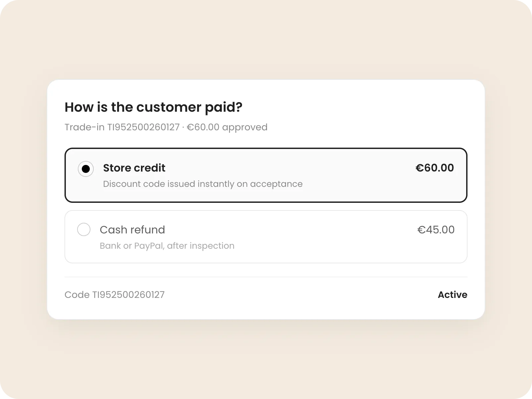Click the filled dot inside Store credit radio
532x399 pixels.
coord(86,169)
